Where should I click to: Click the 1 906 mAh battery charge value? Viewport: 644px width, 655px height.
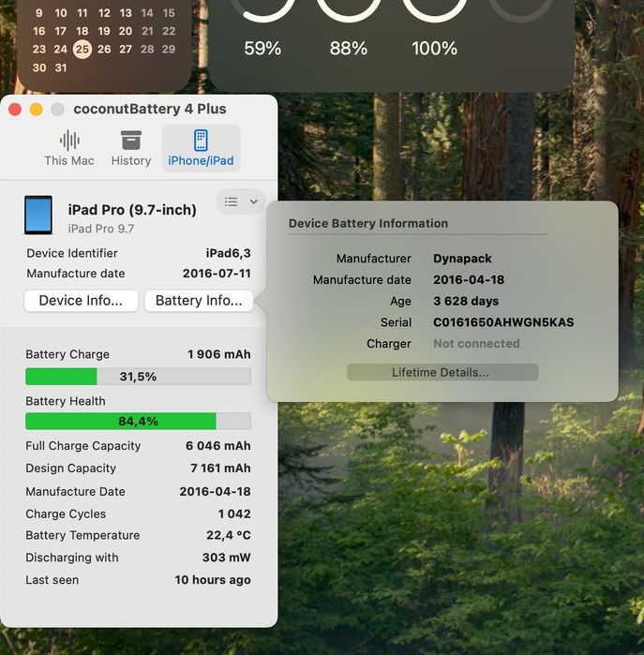(x=219, y=354)
